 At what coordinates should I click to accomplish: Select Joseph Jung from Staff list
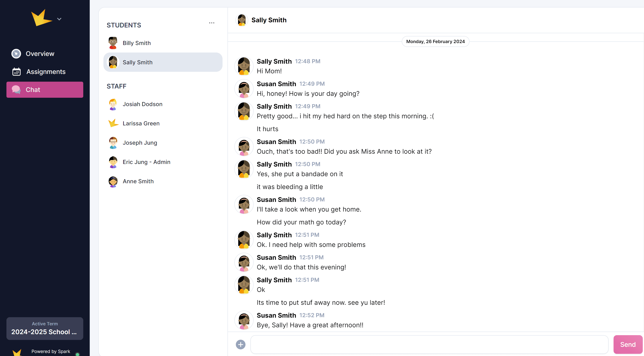tap(140, 143)
